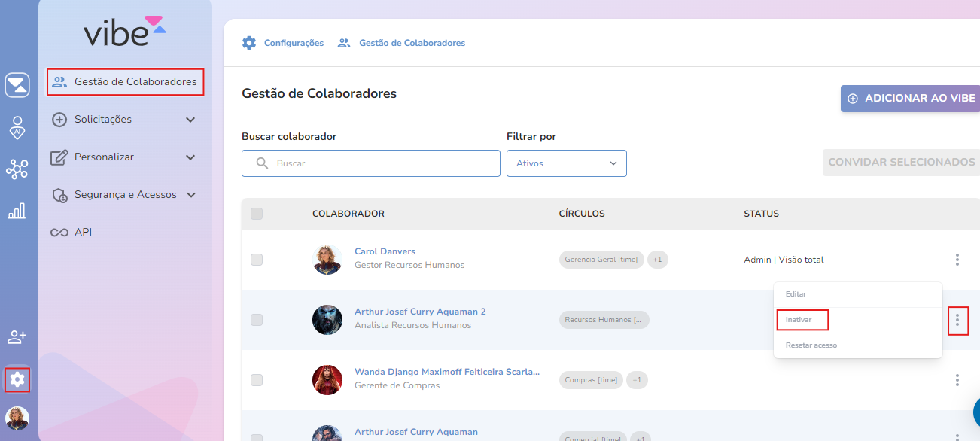980x441 pixels.
Task: Open Wanda Django Maximoff Feiticeira profile link
Action: pos(447,372)
